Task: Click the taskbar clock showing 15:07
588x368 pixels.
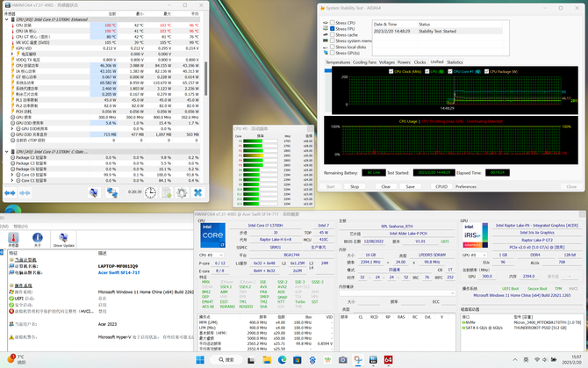Action: click(571, 360)
